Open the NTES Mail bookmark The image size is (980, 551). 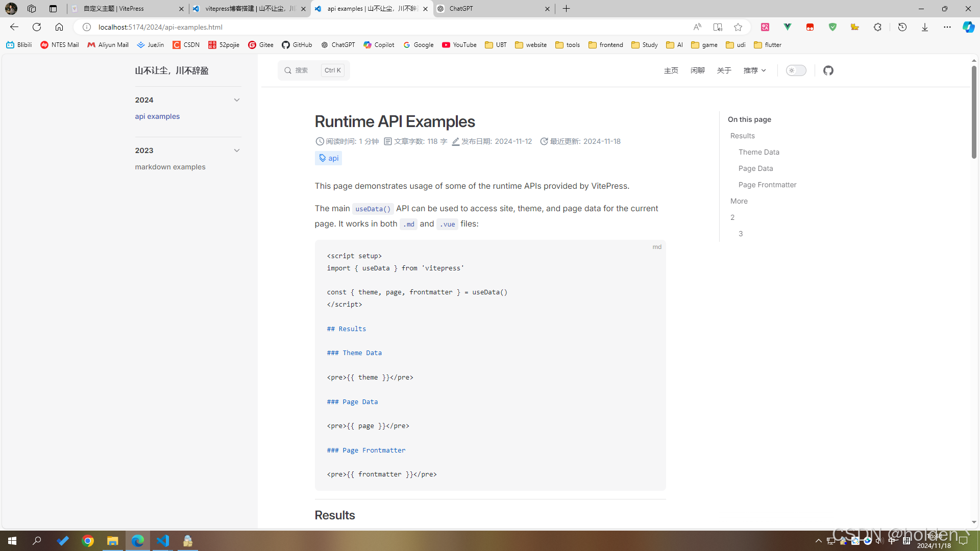tap(60, 45)
